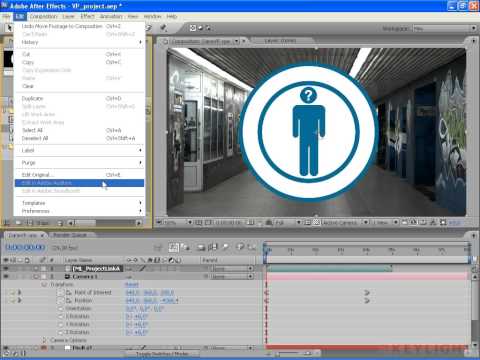
Task: Choose Edit Original in the Edit menu
Action: pos(79,175)
